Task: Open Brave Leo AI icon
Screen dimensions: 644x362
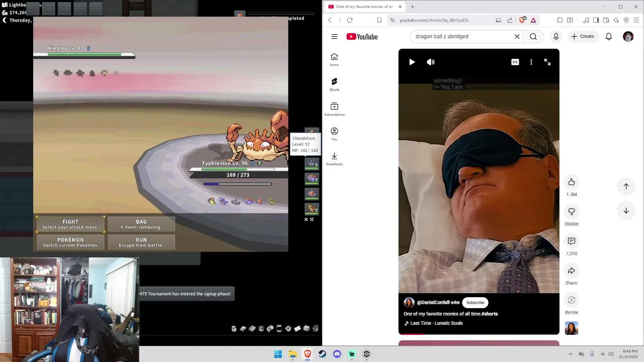Action: (x=616, y=20)
